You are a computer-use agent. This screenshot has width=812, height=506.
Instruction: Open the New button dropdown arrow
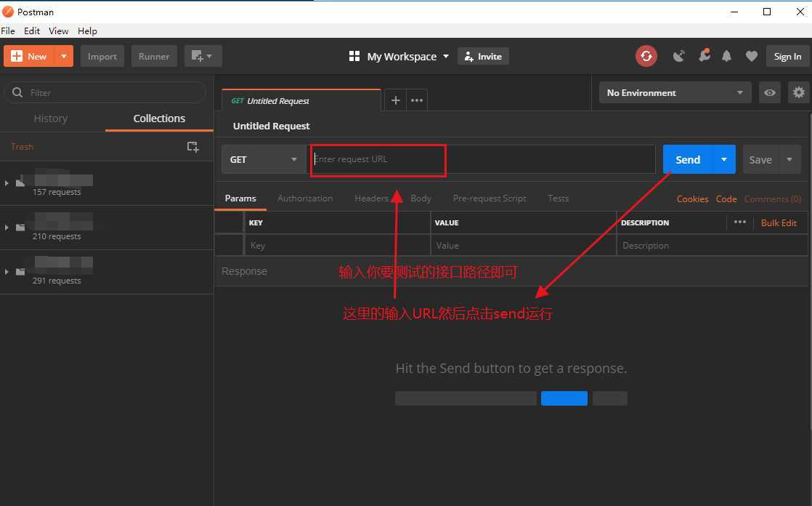[64, 56]
